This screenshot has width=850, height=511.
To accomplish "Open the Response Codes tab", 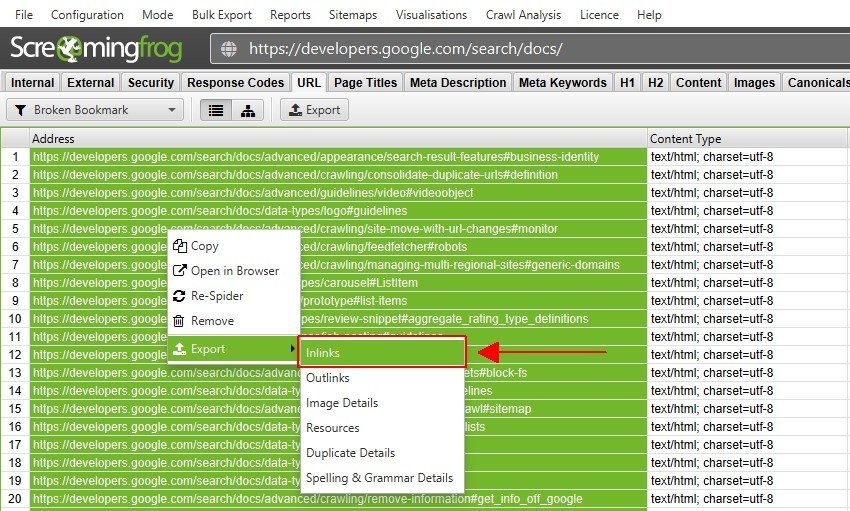I will point(235,83).
